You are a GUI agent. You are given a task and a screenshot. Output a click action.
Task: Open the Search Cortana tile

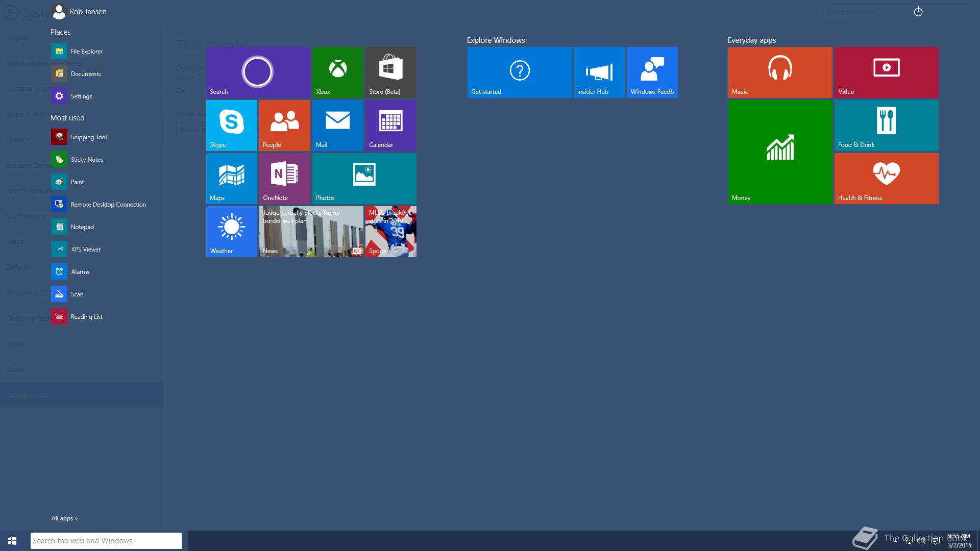pyautogui.click(x=258, y=72)
